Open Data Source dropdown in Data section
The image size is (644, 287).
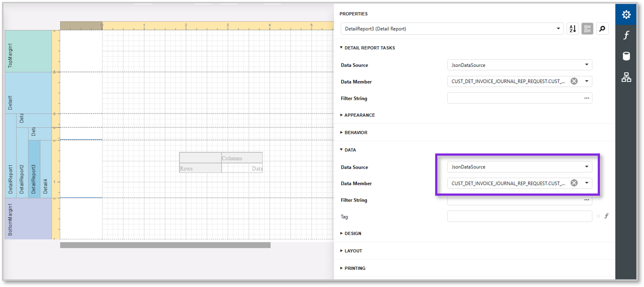click(587, 167)
